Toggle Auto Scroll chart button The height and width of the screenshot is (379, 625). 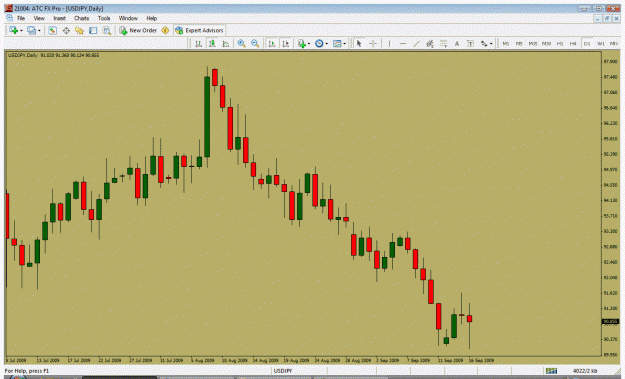coord(272,43)
